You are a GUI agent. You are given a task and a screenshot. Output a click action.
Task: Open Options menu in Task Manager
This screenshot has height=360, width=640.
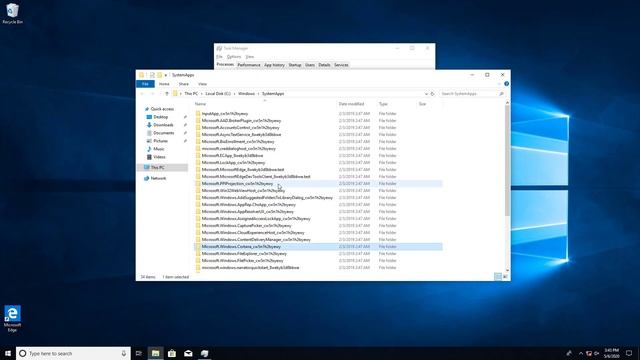tap(234, 57)
